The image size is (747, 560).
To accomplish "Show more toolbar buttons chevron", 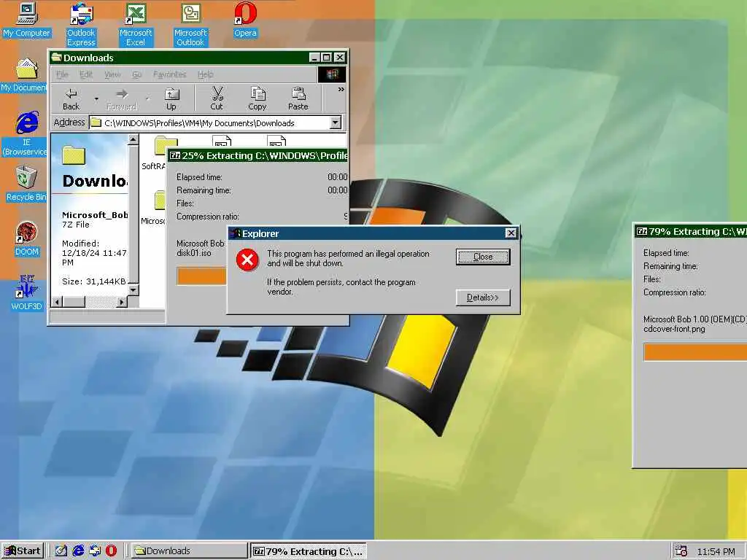I will (341, 89).
